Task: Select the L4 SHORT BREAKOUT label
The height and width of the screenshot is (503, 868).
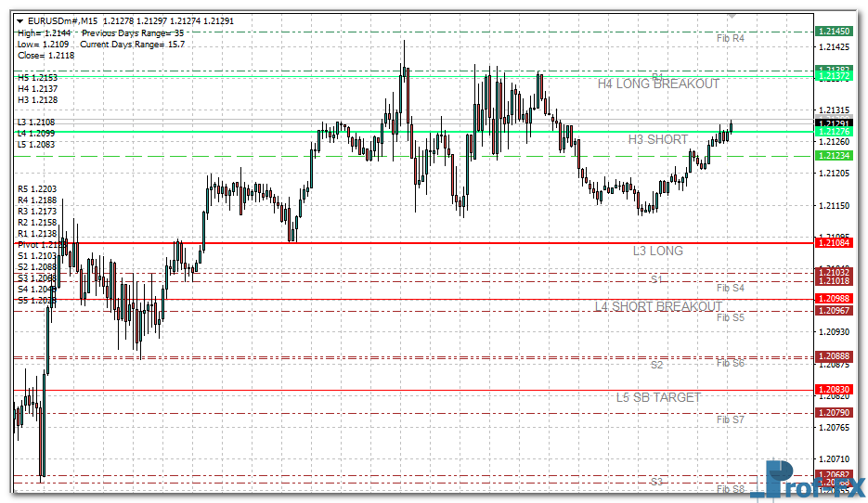Action: click(x=658, y=306)
